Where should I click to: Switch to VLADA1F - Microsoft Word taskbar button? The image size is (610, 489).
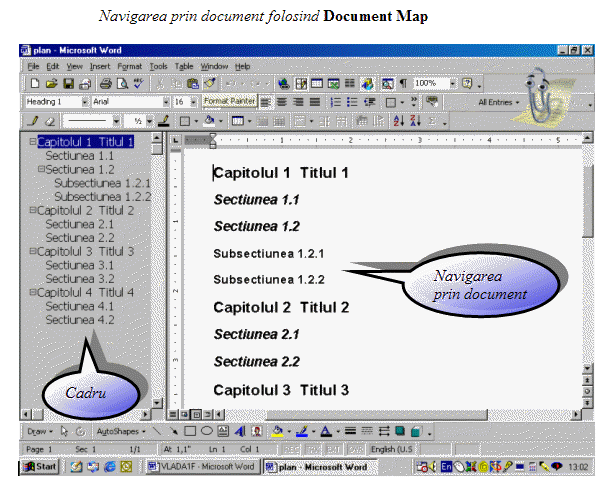[202, 466]
